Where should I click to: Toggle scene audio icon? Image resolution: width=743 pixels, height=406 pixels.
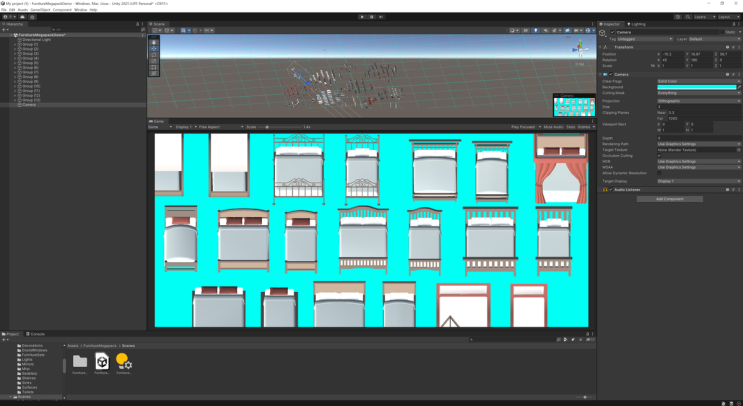[546, 30]
